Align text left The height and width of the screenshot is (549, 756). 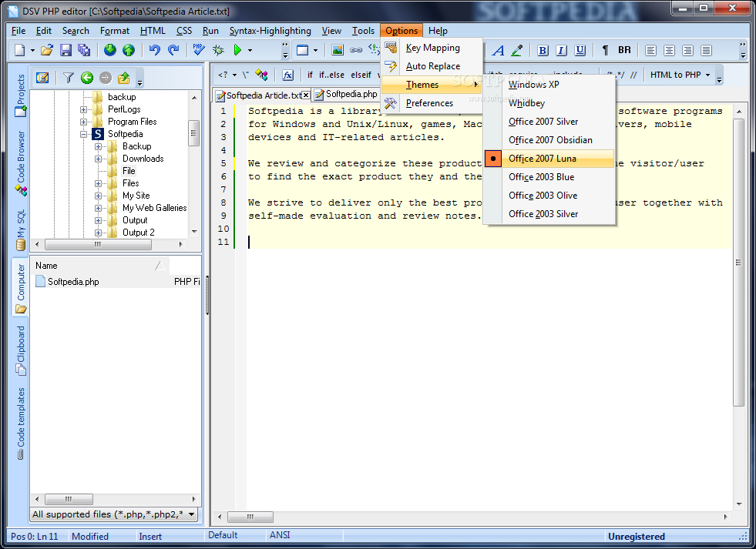click(650, 50)
